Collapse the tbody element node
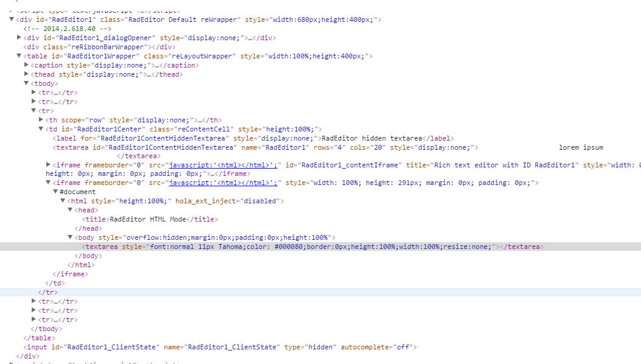The image size is (641, 364). tap(26, 83)
